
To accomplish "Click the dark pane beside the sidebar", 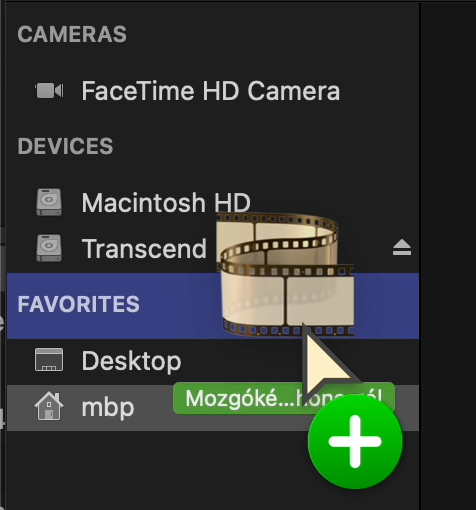I will [x=449, y=255].
